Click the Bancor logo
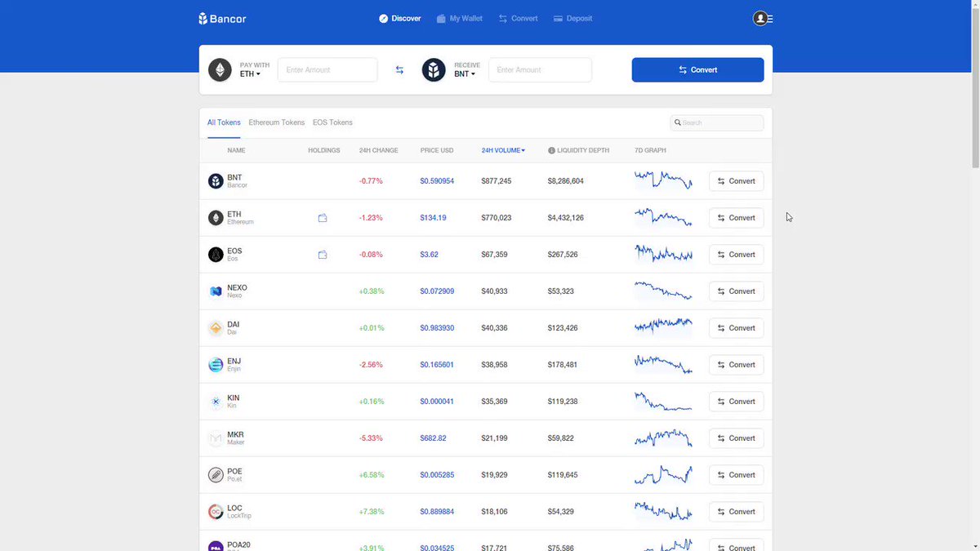 click(x=222, y=18)
